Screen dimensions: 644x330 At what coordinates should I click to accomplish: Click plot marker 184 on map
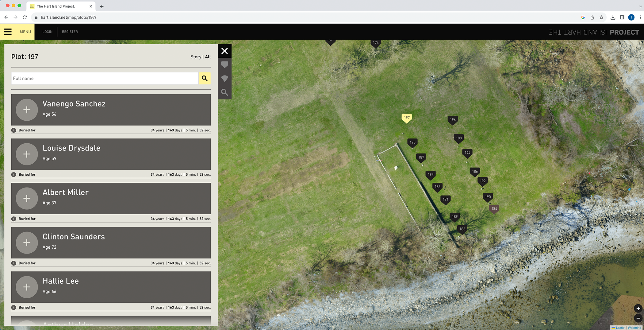point(494,209)
